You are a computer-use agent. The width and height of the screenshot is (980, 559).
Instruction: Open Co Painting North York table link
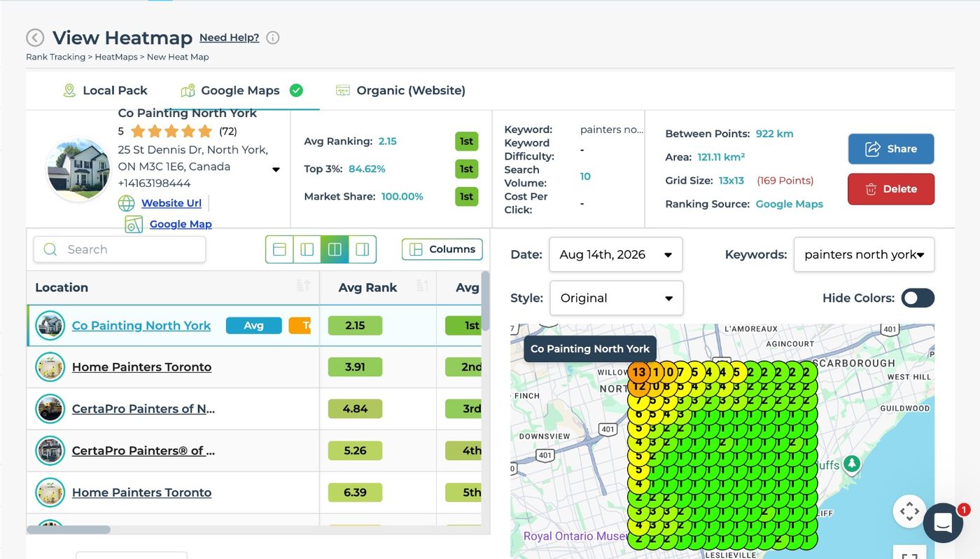[141, 326]
